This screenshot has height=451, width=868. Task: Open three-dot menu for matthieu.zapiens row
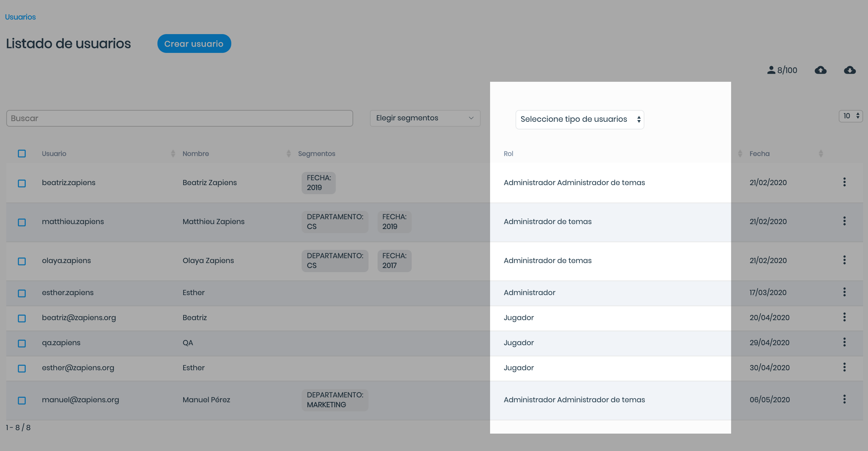pos(844,221)
